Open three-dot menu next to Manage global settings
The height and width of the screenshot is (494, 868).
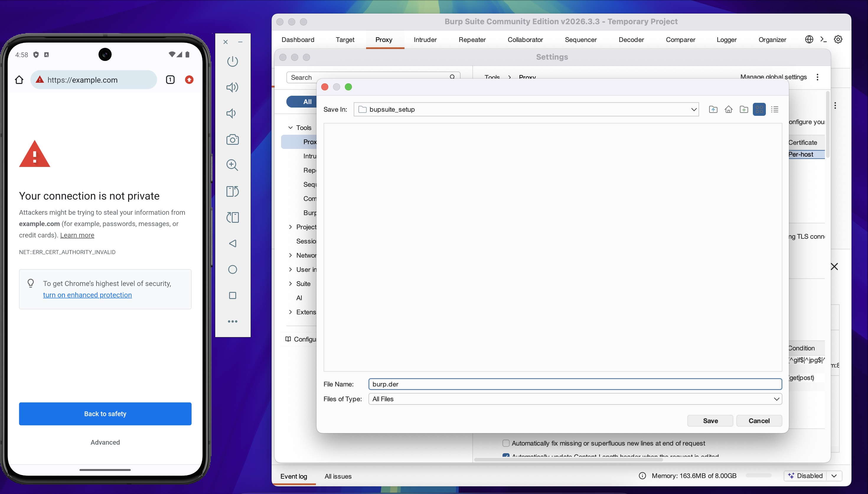pyautogui.click(x=818, y=77)
